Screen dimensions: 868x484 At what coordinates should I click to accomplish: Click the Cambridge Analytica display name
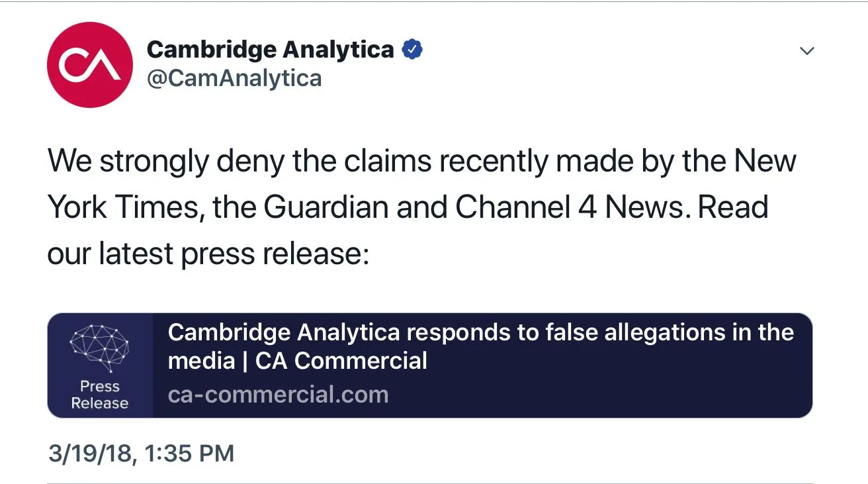pos(270,50)
